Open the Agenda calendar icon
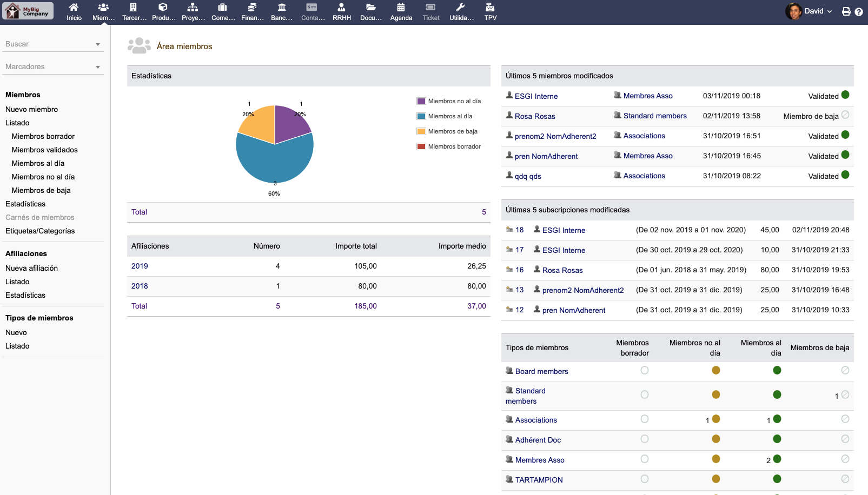Viewport: 868px width, 495px height. [401, 7]
